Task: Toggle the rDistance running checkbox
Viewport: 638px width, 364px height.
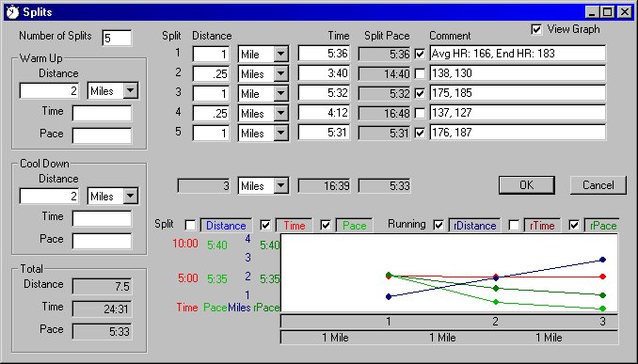Action: point(439,225)
